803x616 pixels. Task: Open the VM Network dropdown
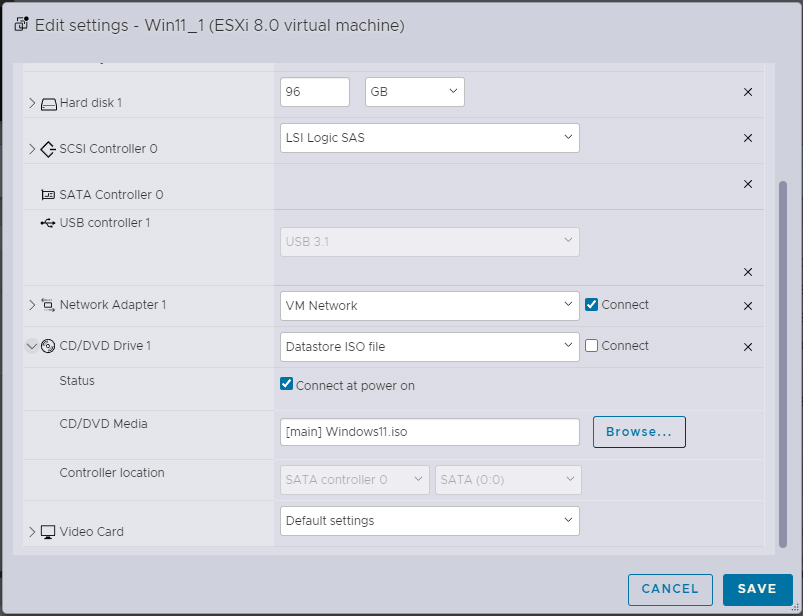(x=429, y=306)
